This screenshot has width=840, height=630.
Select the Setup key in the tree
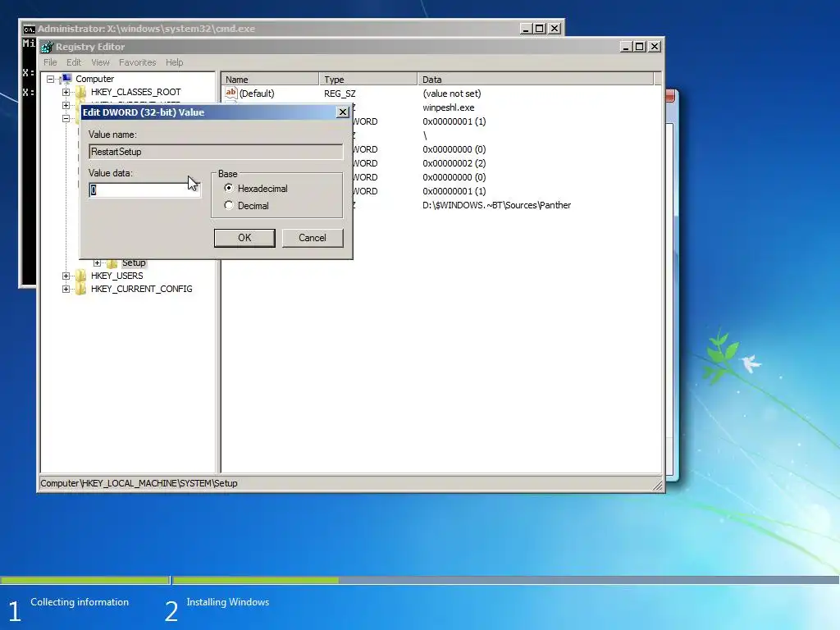[x=134, y=262]
